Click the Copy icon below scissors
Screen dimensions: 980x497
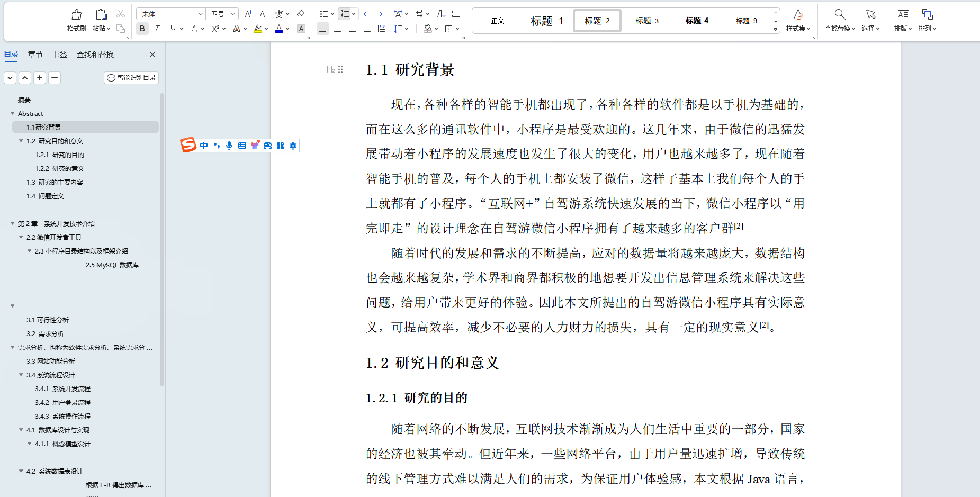121,29
